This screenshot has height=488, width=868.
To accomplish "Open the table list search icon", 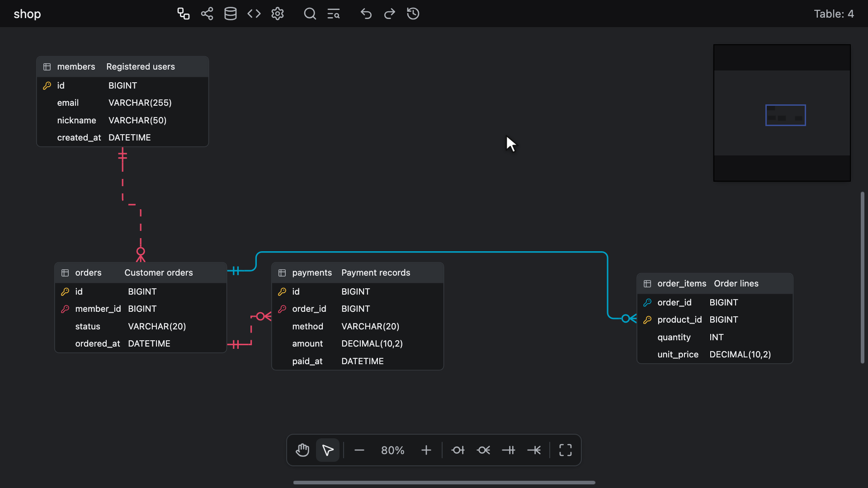I will coord(334,14).
